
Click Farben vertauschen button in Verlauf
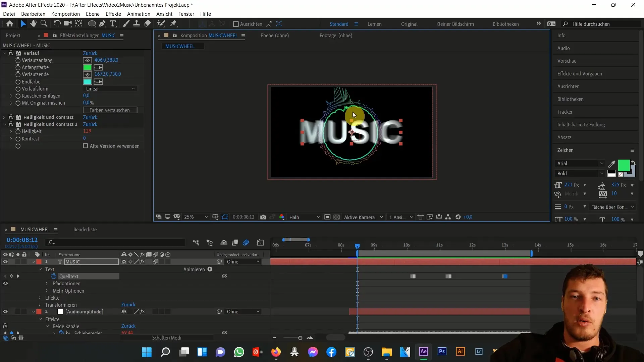pos(109,110)
